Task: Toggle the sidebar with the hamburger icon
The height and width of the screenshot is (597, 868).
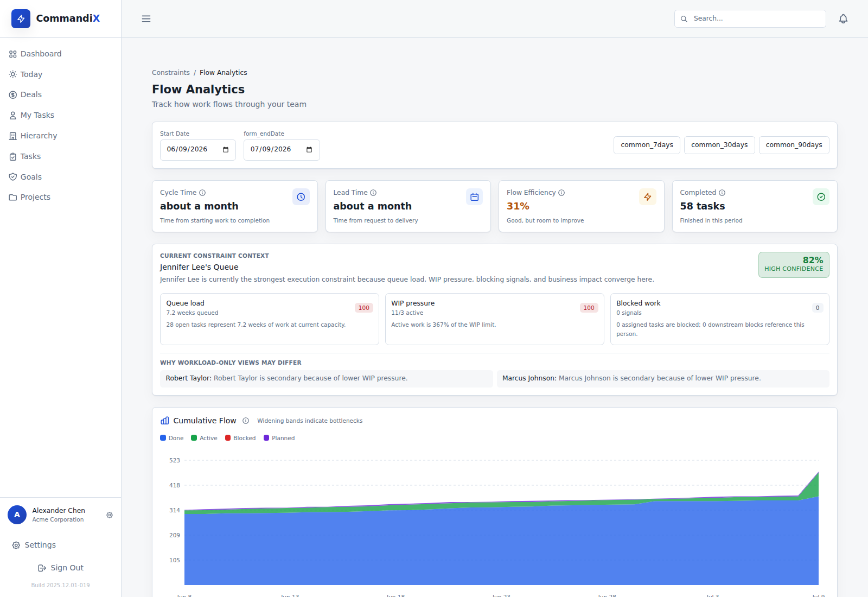Action: click(x=146, y=18)
